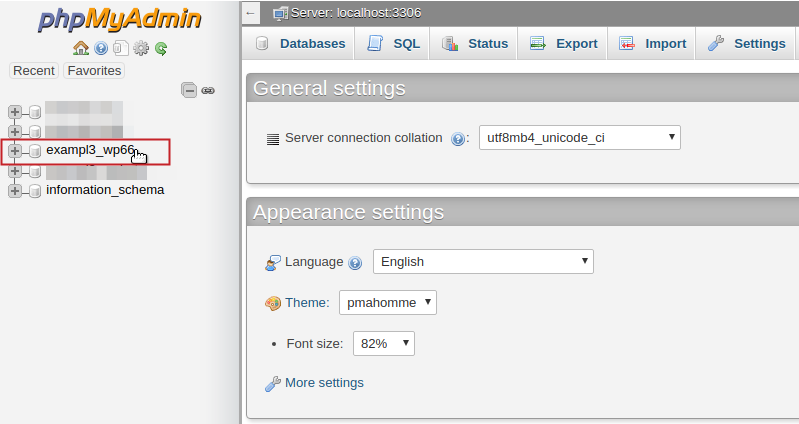This screenshot has height=424, width=799.
Task: Click the Home icon under phpMyAdmin logo
Action: click(x=81, y=48)
